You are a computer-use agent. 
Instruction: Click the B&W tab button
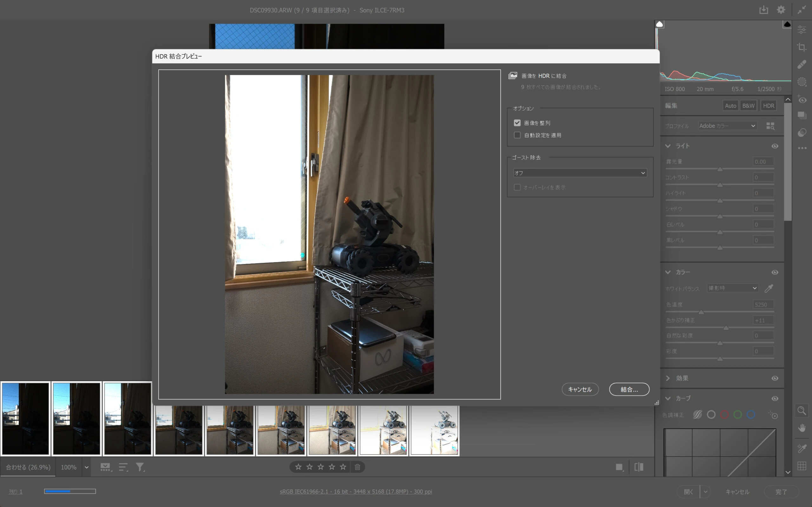(x=748, y=106)
